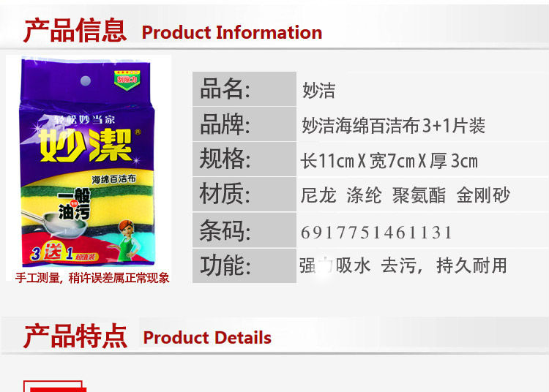549x392 pixels.
Task: Click the size text 长11cm X 宽7cm X 厚3cm
Action: click(x=389, y=161)
